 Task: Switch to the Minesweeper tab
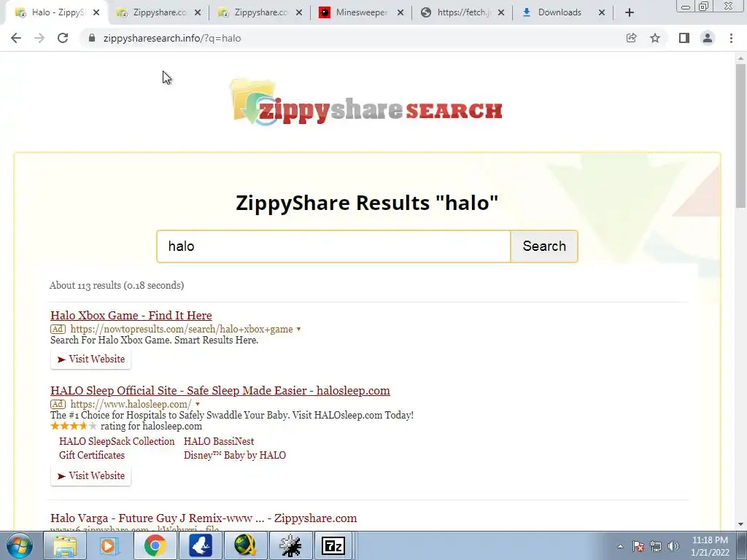coord(360,13)
